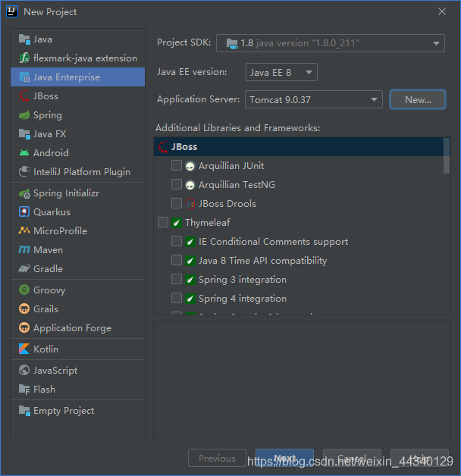Pick the Spring leaf icon
This screenshot has width=461, height=476.
[x=24, y=115]
